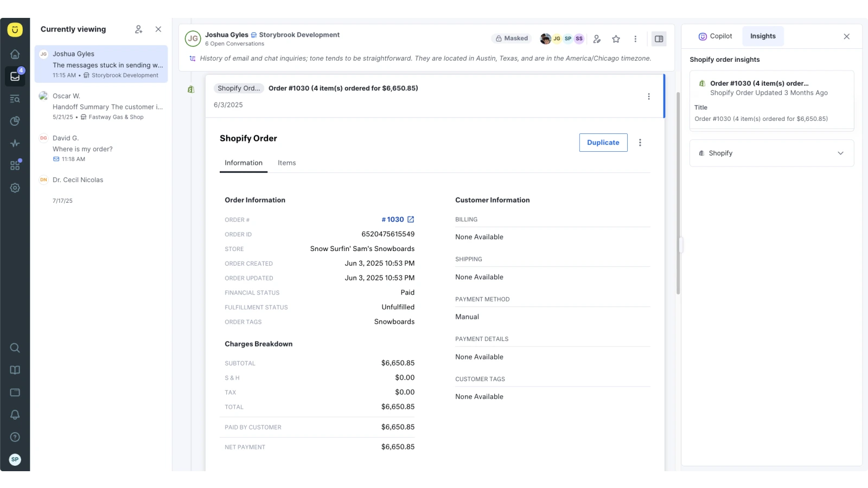
Task: Click the Help question mark icon
Action: pyautogui.click(x=15, y=437)
